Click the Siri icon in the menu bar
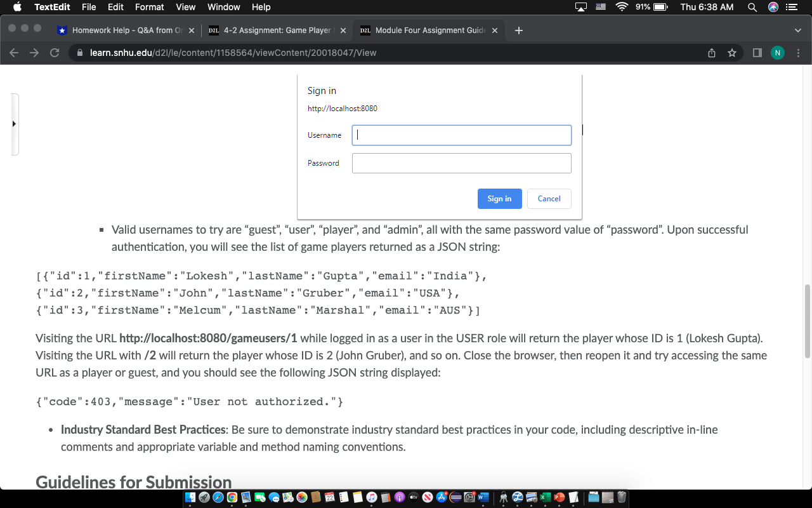This screenshot has height=508, width=812. tap(773, 7)
